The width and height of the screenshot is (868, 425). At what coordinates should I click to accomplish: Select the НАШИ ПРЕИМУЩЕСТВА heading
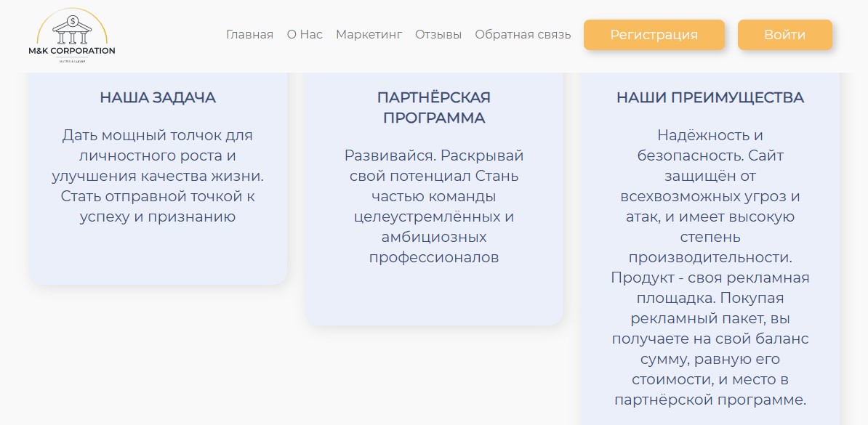710,97
